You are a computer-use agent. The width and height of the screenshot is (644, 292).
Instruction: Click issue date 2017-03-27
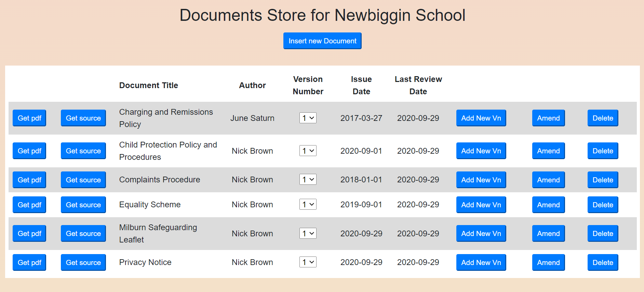coord(361,118)
